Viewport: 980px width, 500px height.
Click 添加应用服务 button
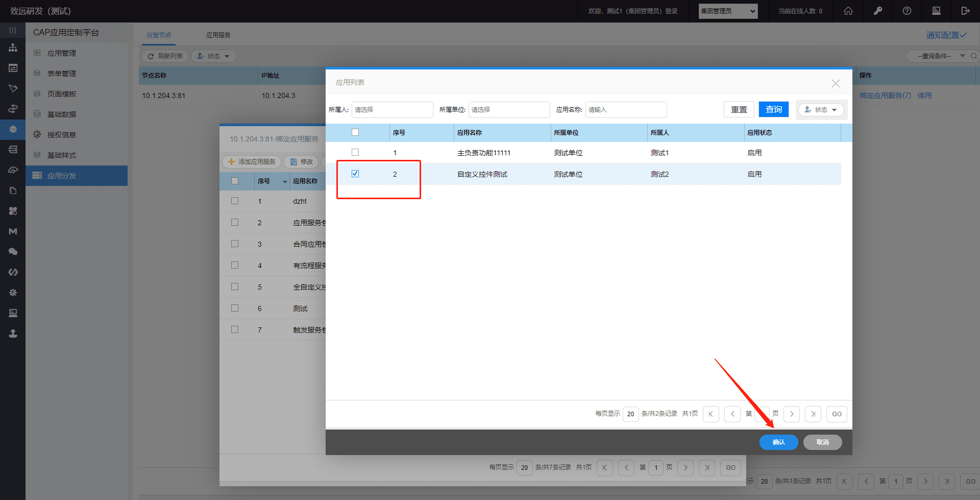pos(252,162)
